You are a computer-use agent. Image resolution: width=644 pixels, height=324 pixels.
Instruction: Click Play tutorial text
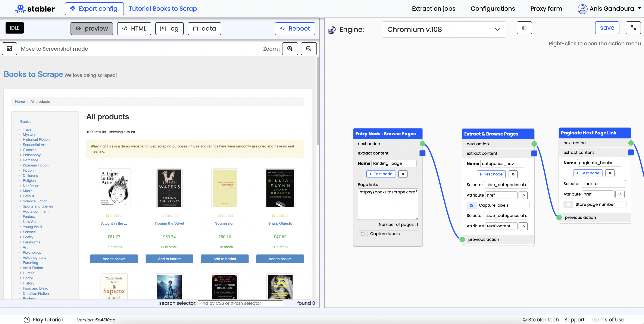[47, 320]
